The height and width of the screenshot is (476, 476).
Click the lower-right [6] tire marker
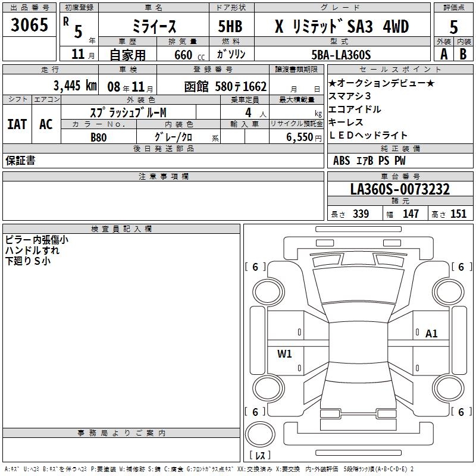click(461, 412)
